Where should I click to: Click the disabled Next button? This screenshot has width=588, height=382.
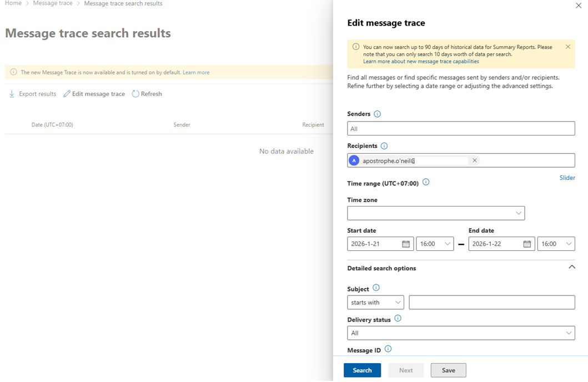(406, 370)
